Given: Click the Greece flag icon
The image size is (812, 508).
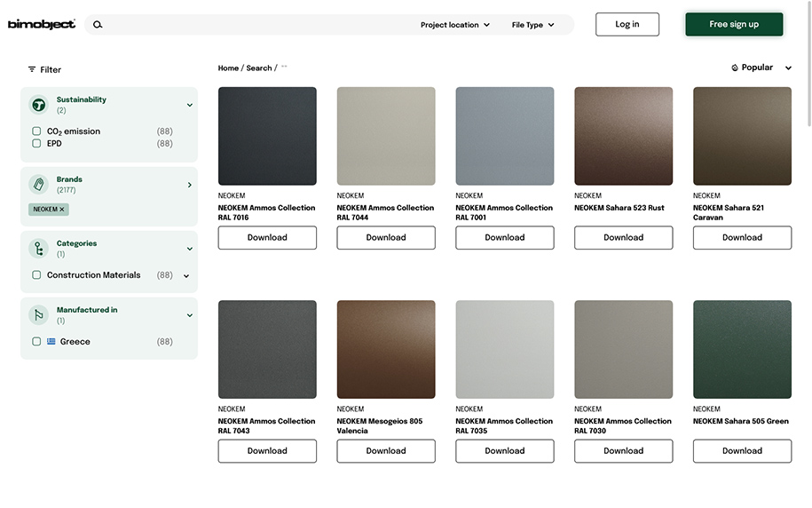Looking at the screenshot, I should pos(51,342).
